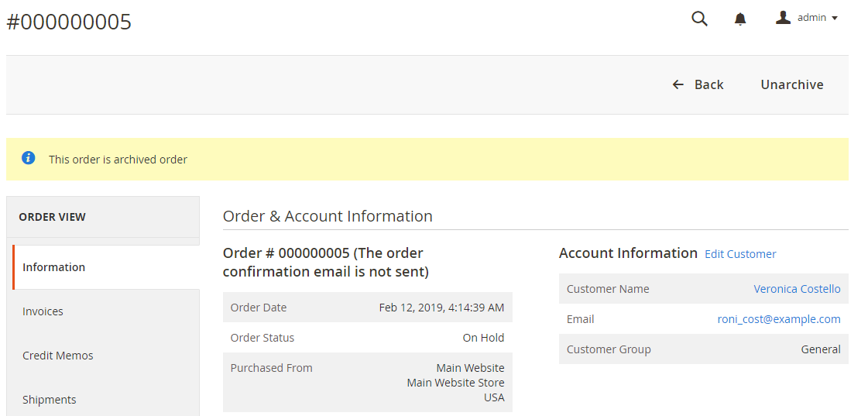Click the General customer group value

821,349
